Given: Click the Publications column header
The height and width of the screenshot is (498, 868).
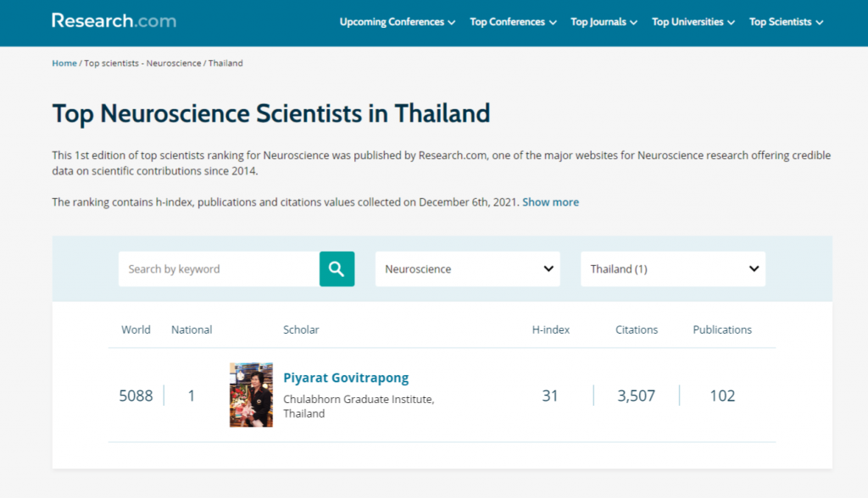Looking at the screenshot, I should tap(722, 329).
